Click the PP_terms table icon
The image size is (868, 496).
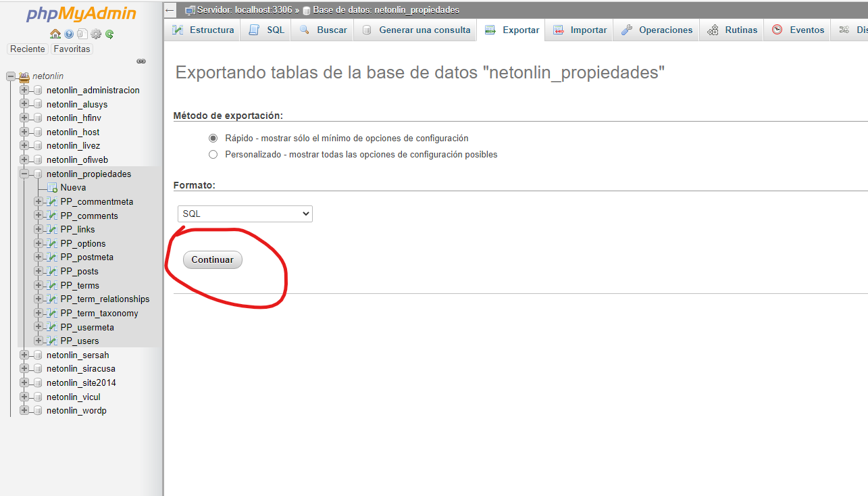click(52, 285)
